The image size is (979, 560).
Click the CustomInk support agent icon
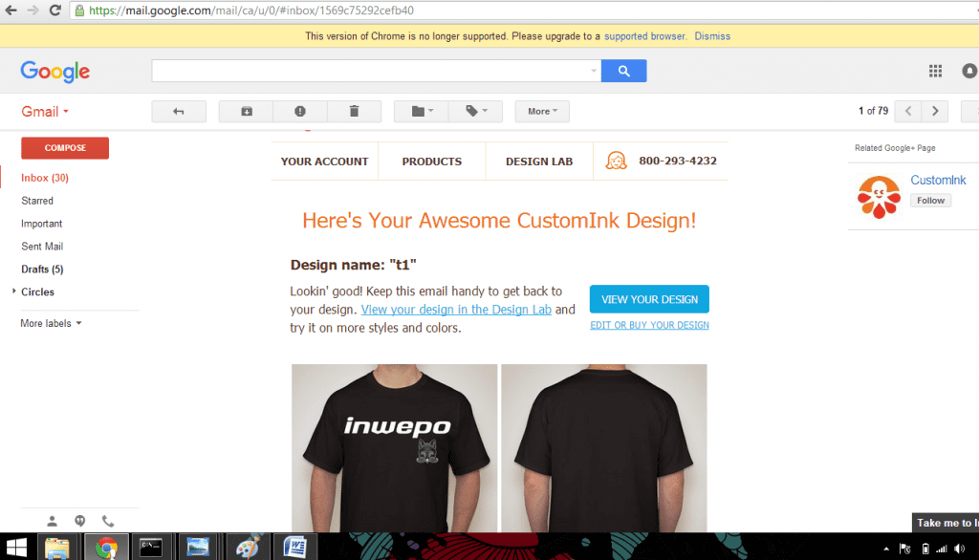pos(617,162)
